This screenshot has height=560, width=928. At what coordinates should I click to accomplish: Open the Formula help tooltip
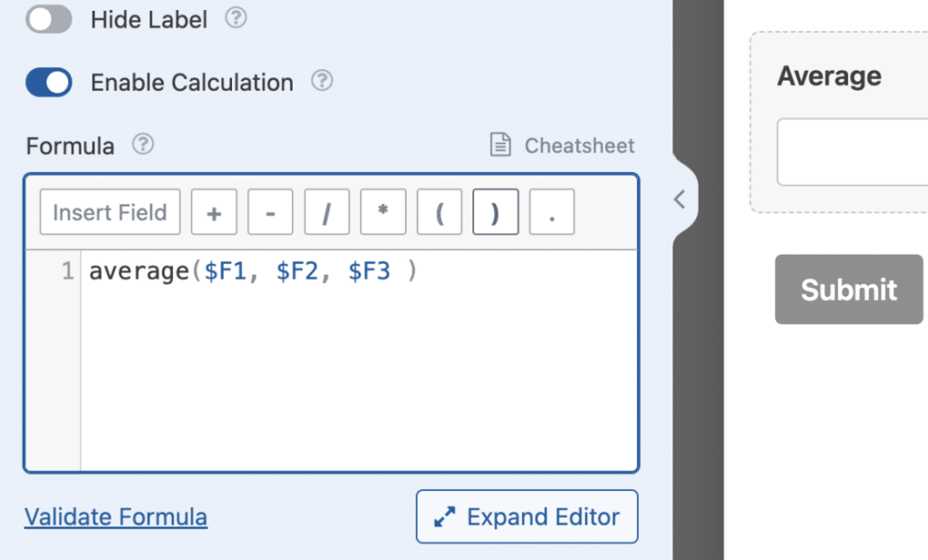[x=142, y=145]
